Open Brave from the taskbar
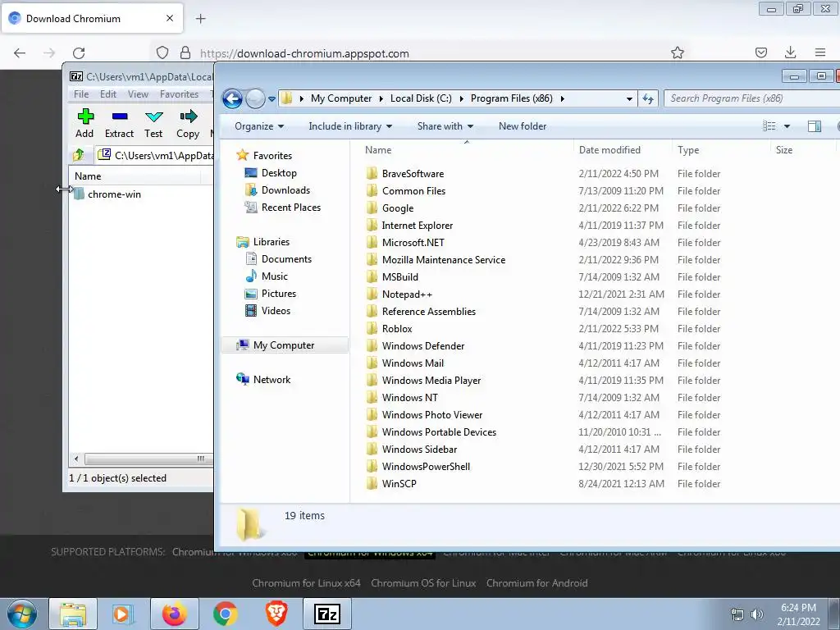The image size is (840, 630). click(x=276, y=614)
